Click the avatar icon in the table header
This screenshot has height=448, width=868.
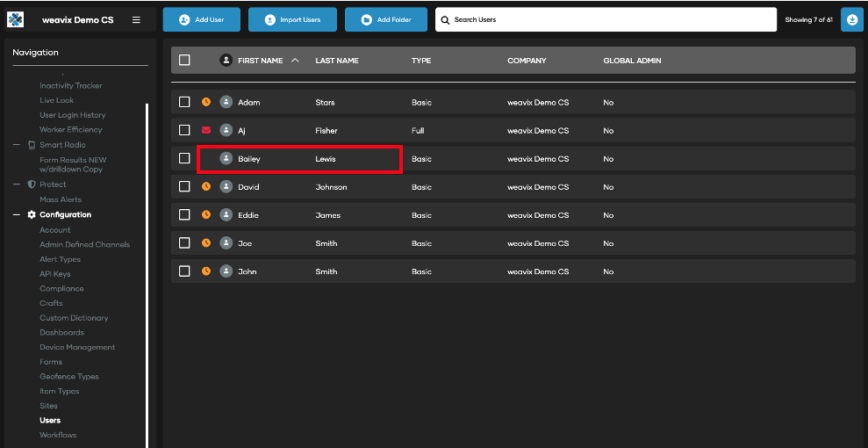226,61
